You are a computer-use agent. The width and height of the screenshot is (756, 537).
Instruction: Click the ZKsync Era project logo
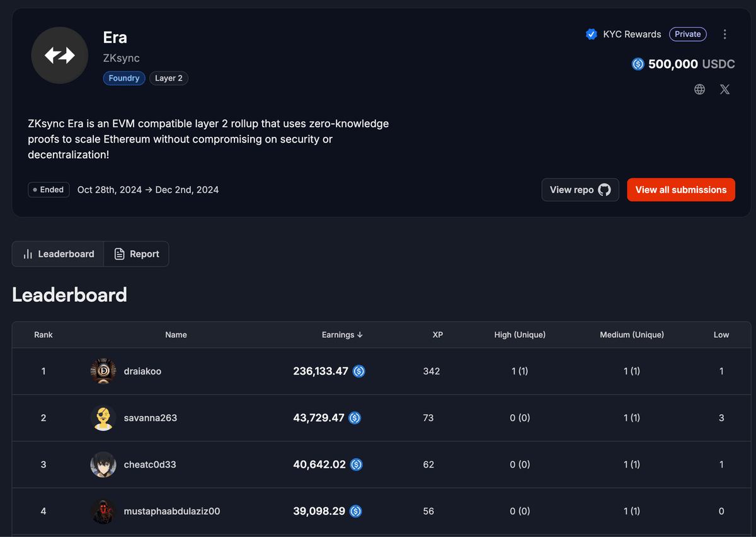60,55
